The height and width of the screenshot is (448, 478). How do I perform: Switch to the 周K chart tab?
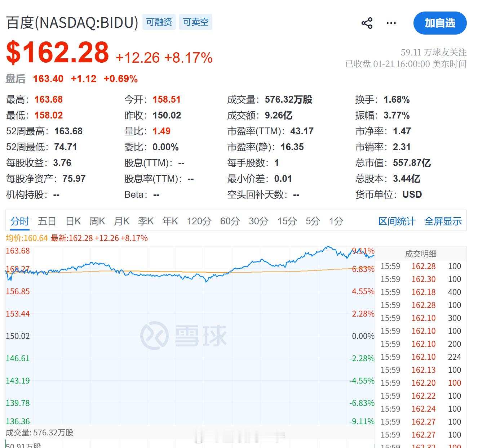(97, 221)
